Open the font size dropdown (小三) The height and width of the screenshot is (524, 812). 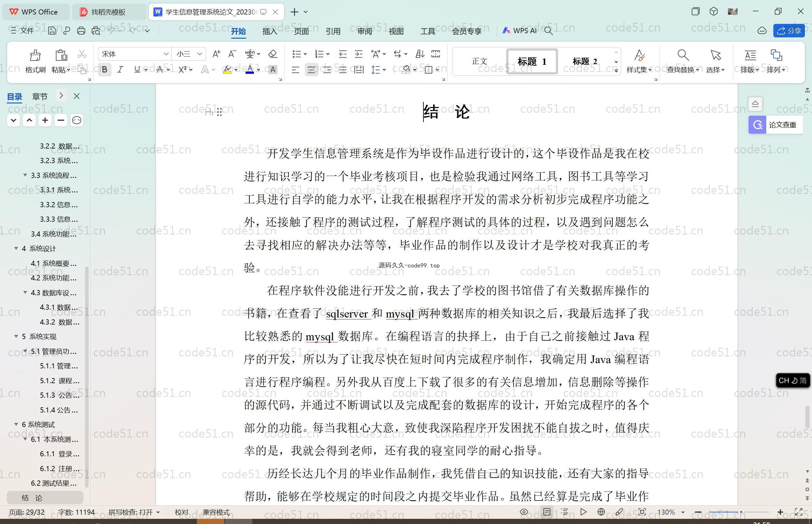(x=200, y=54)
